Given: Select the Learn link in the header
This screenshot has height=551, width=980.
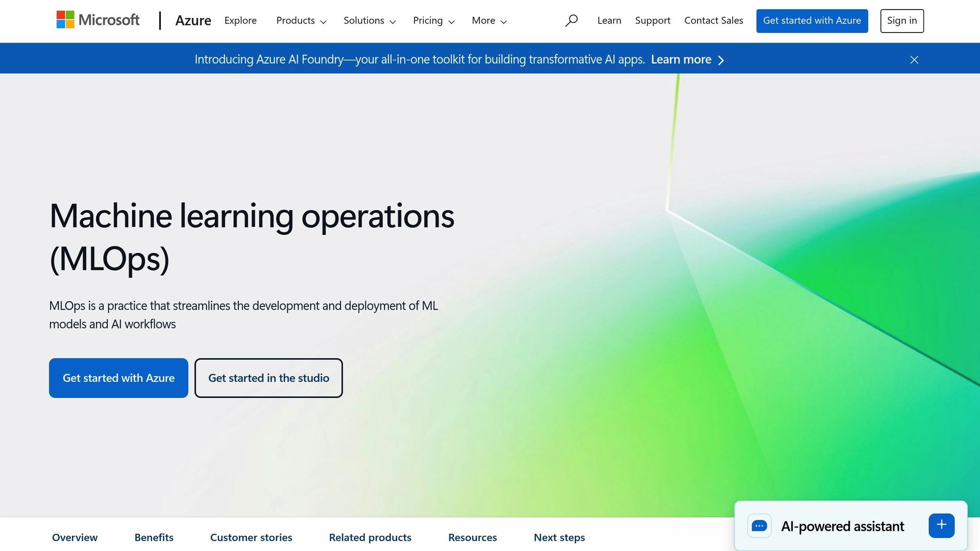Looking at the screenshot, I should click(609, 21).
